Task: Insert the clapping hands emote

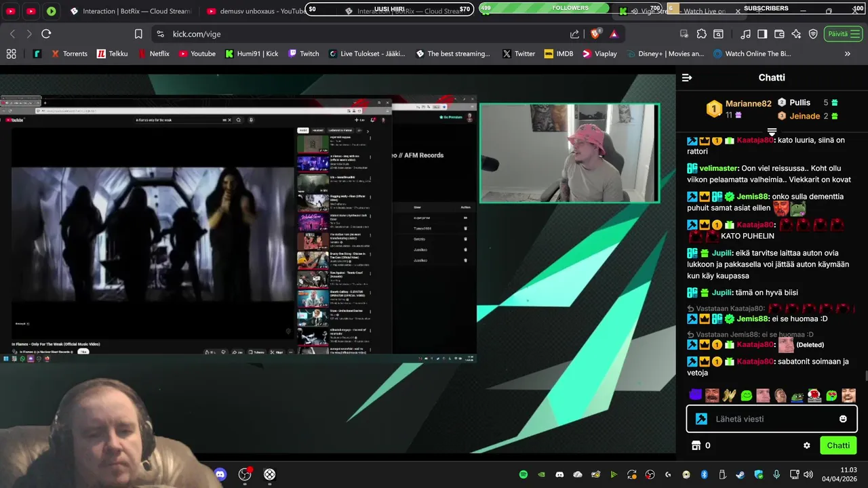Action: [x=730, y=394]
